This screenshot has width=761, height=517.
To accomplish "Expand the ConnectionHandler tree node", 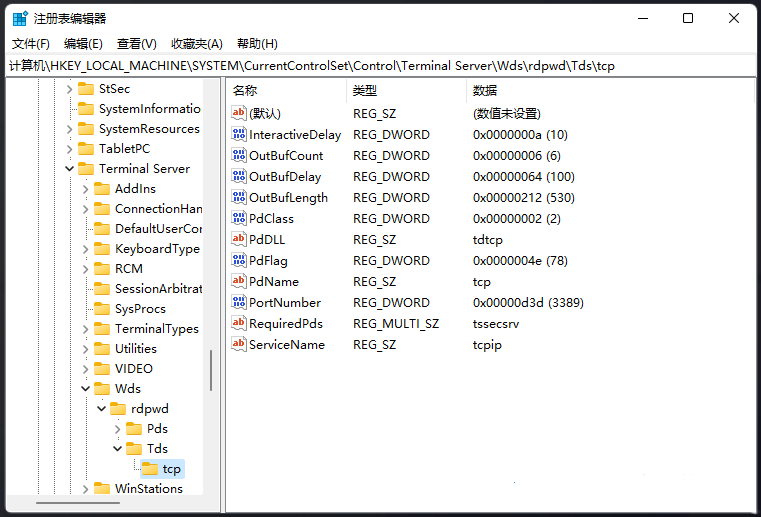I will click(85, 209).
